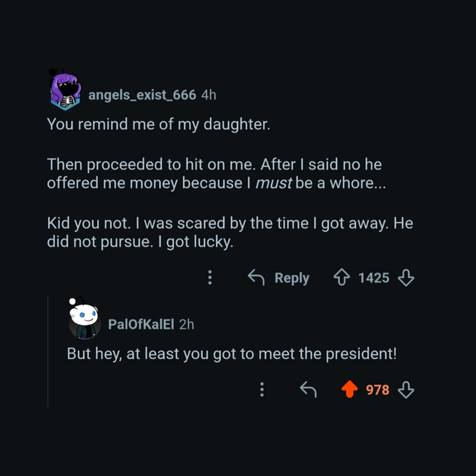Click the reply arrow on PalOfKalEl's comment
This screenshot has width=476, height=476.
(308, 389)
